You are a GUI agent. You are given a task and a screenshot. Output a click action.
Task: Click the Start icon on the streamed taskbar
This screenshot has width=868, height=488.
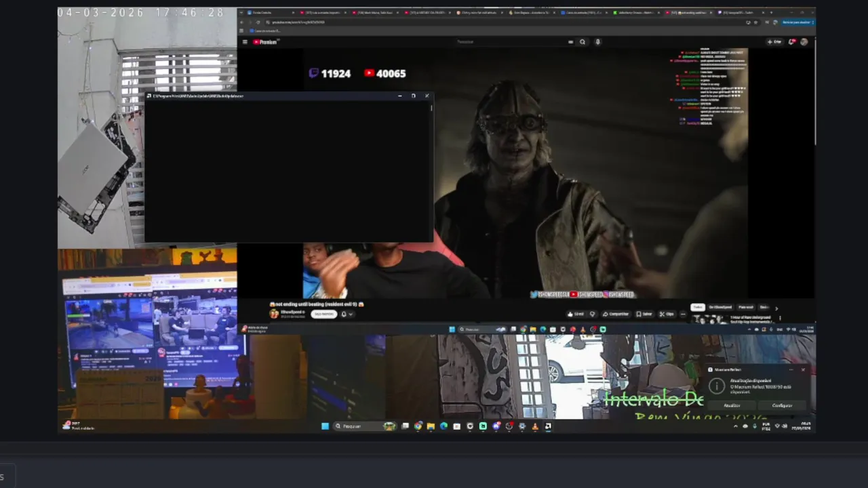452,329
